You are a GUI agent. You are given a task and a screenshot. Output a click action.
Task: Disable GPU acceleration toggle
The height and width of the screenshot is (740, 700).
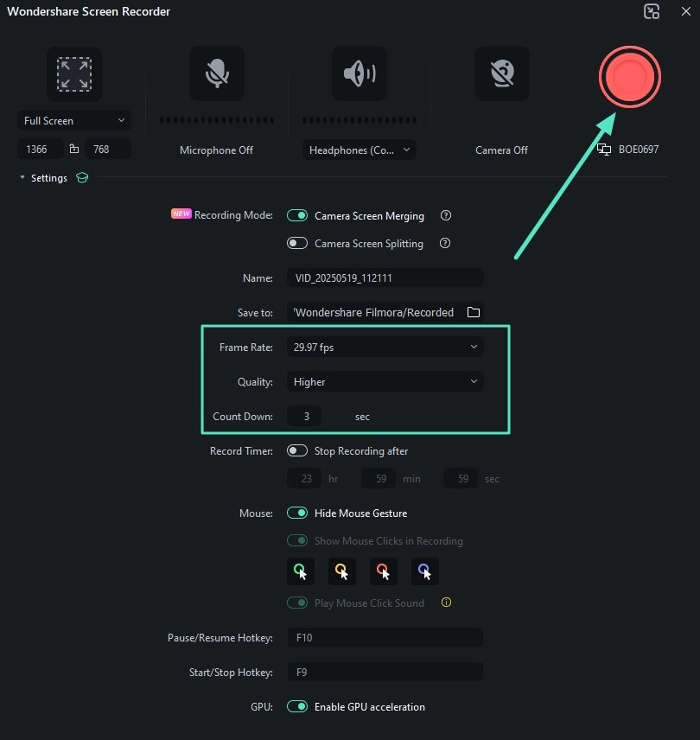[297, 706]
